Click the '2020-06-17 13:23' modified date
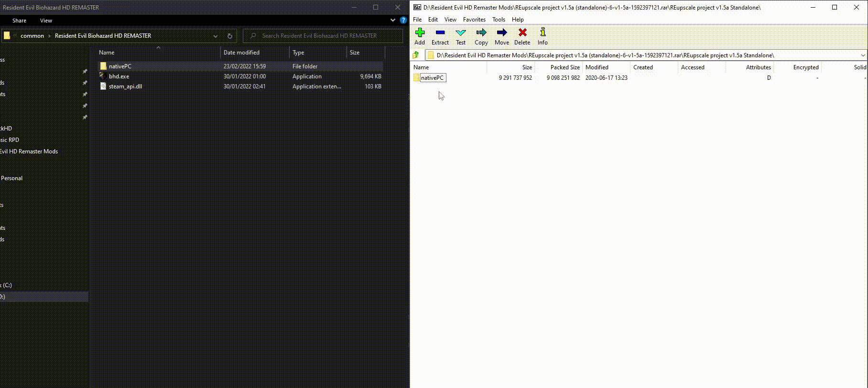868x388 pixels. tap(607, 78)
